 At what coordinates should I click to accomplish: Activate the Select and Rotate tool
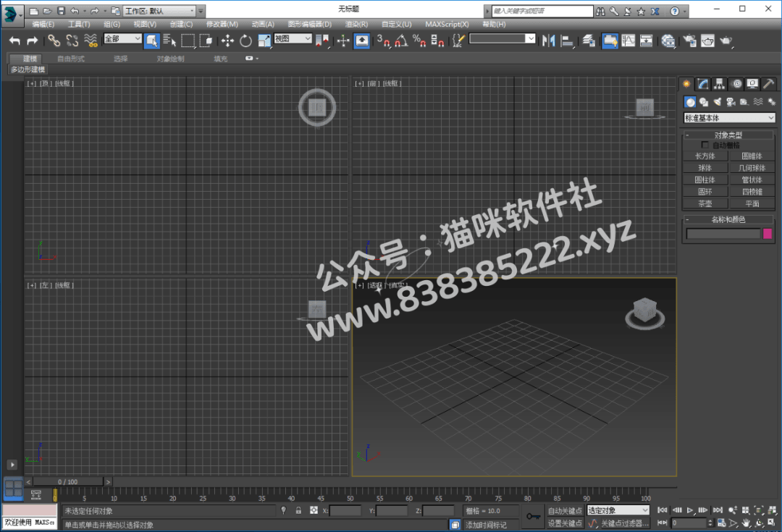click(245, 41)
